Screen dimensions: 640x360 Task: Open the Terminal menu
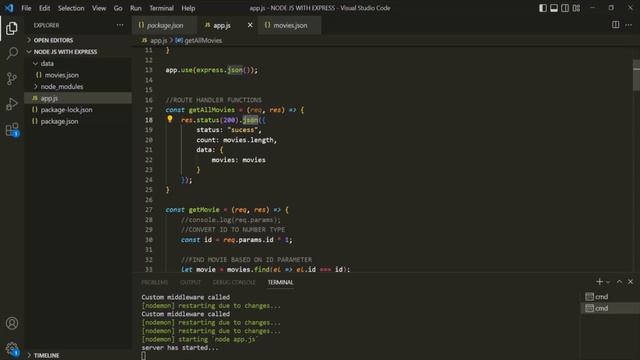(x=161, y=8)
